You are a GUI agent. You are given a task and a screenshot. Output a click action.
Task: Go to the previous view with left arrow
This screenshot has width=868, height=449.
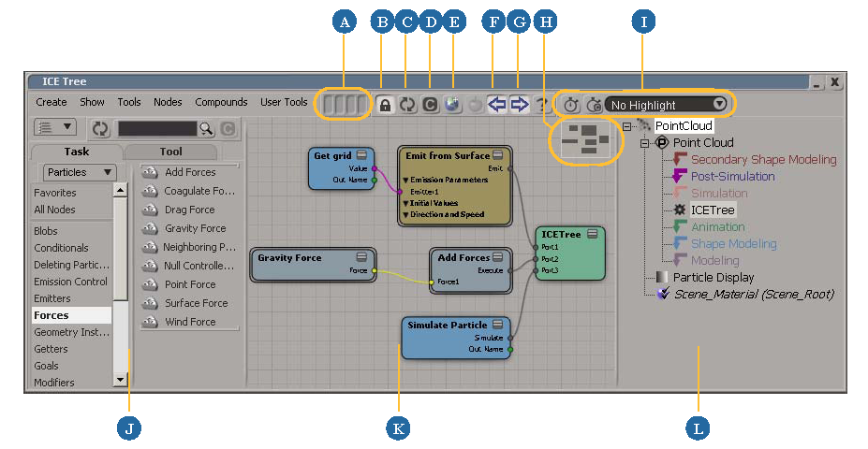pos(497,105)
